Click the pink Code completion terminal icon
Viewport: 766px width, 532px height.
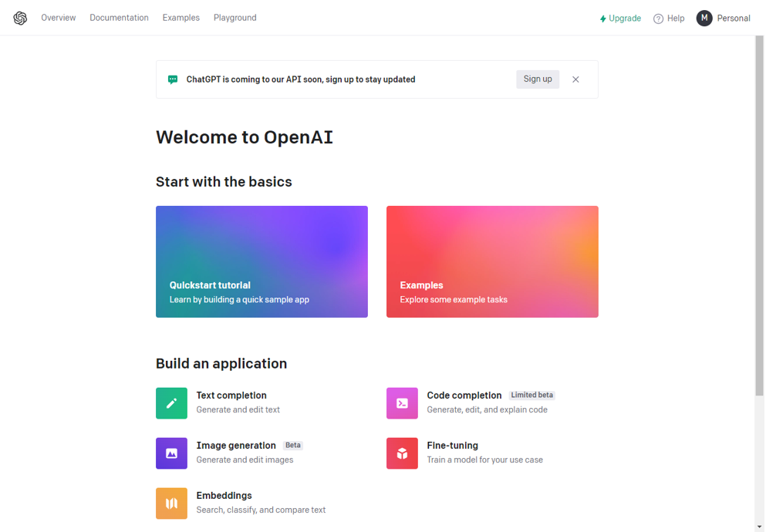pos(402,403)
